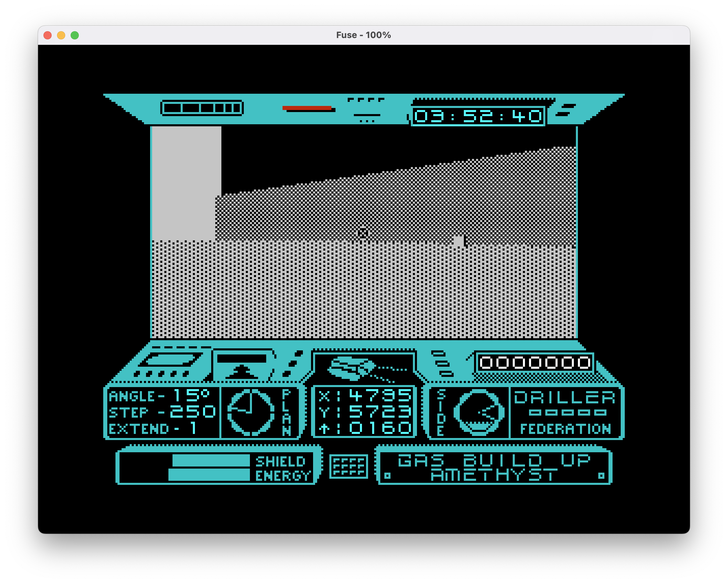Click the red indicator bar
Viewport: 728px width, 584px height.
coord(307,108)
